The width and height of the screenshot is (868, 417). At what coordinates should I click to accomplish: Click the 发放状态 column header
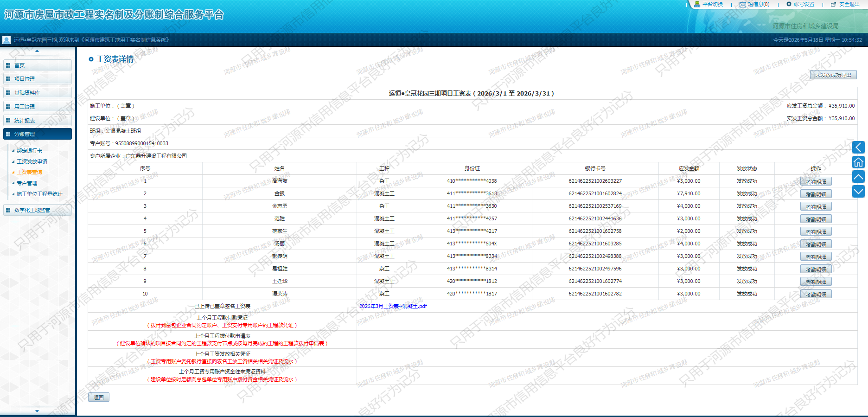(747, 168)
